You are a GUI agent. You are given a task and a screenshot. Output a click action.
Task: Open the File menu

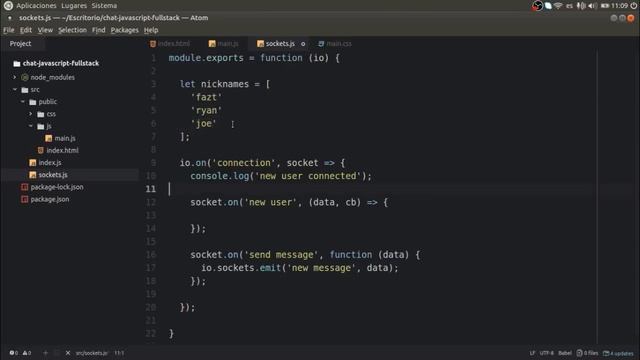(x=9, y=30)
